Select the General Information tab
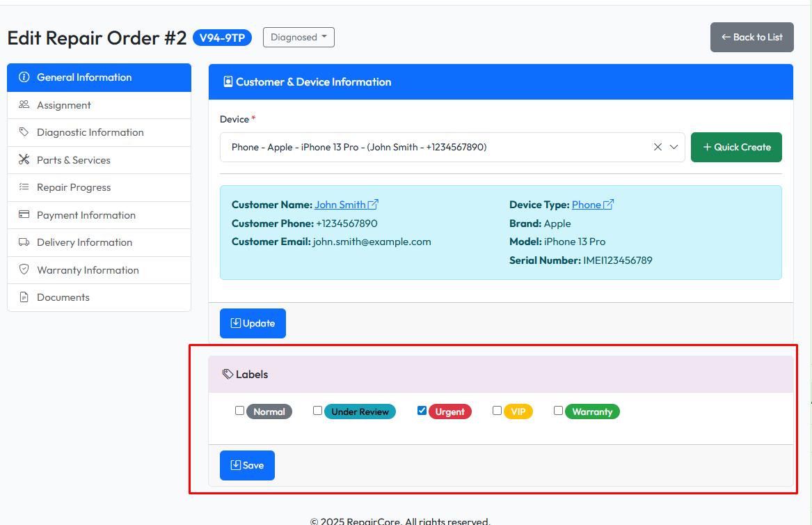 pos(84,77)
